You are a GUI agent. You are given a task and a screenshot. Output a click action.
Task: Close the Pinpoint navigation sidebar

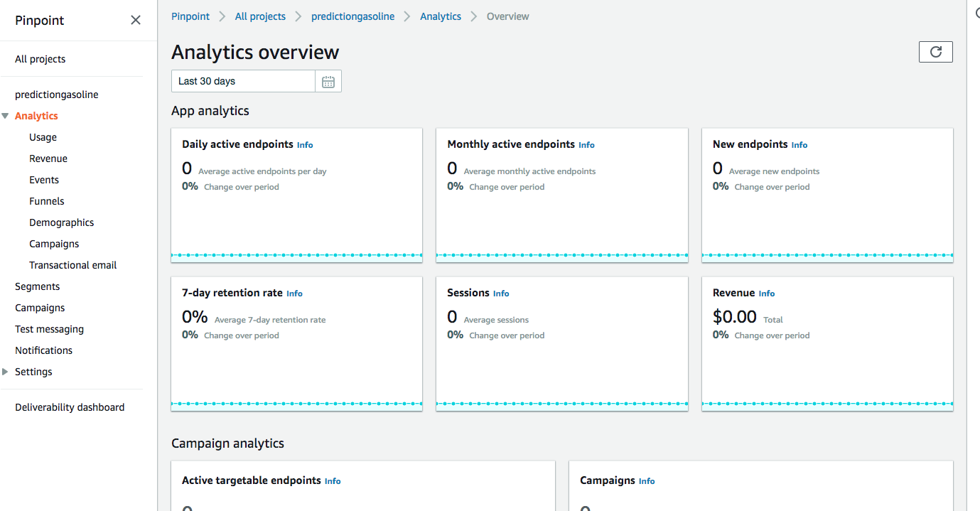pyautogui.click(x=136, y=21)
